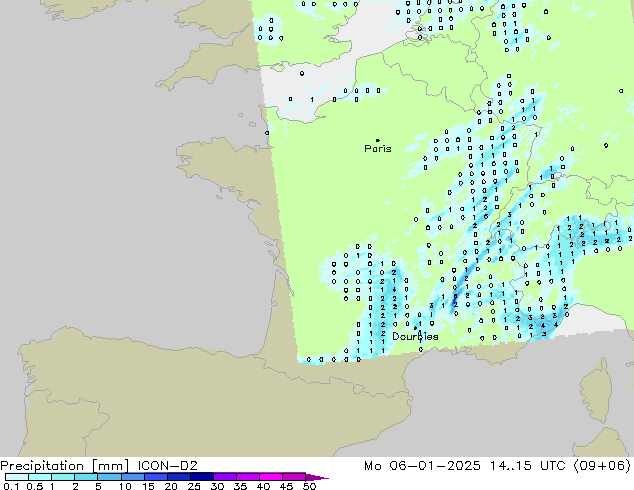634x490 pixels.
Task: Select the 45–50 mm legend swatch
Action: coord(294,477)
